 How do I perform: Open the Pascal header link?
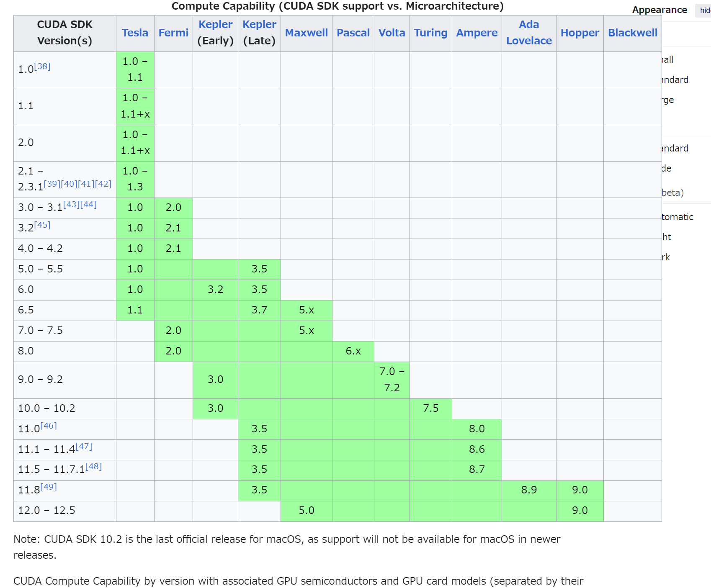pos(353,33)
